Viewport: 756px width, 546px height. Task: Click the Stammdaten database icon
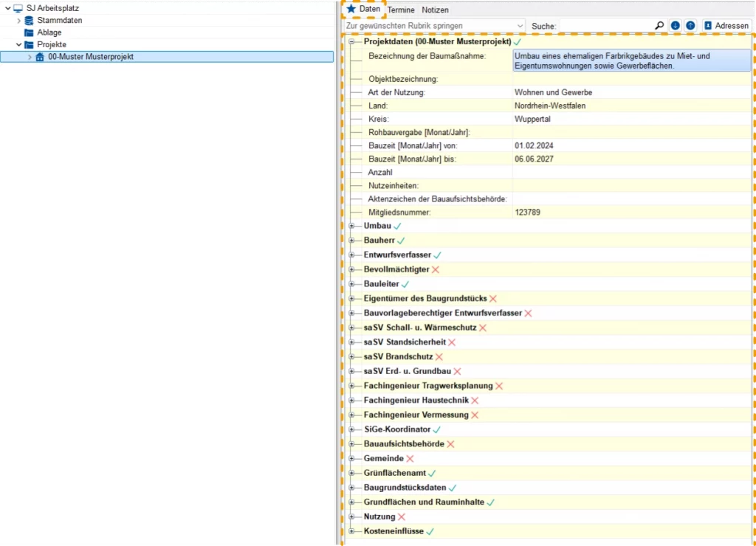point(30,21)
